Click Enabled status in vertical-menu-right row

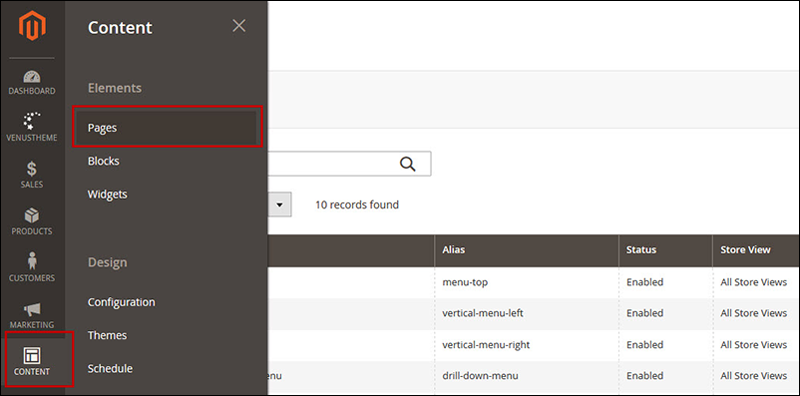click(x=645, y=345)
